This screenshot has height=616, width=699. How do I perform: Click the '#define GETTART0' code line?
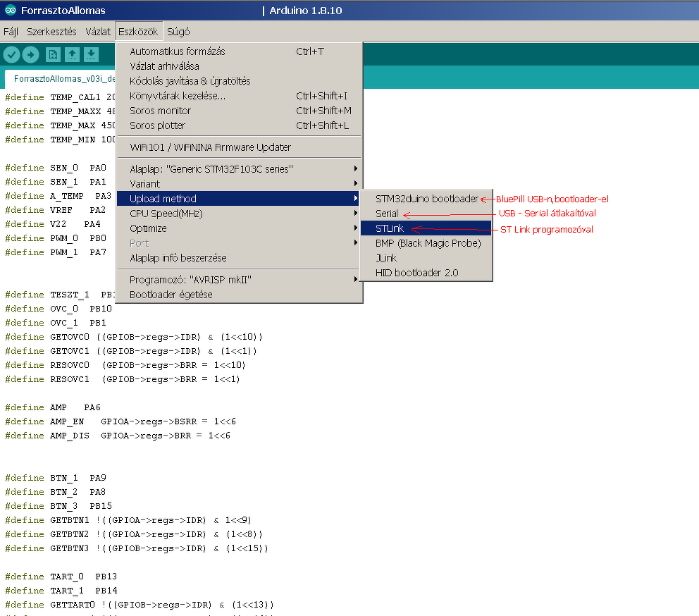click(x=140, y=605)
